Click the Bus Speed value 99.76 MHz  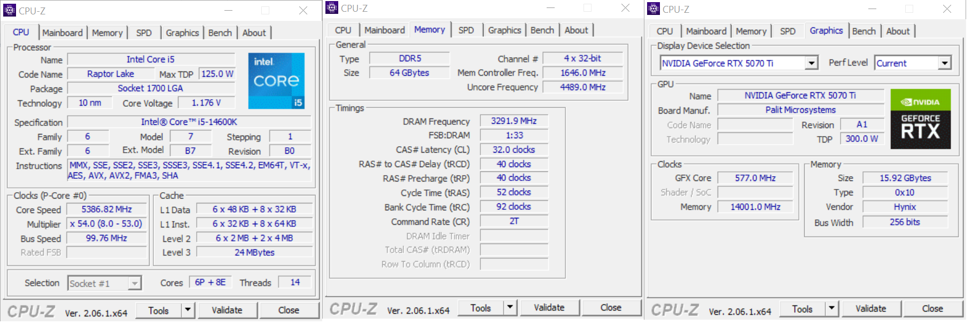point(107,238)
